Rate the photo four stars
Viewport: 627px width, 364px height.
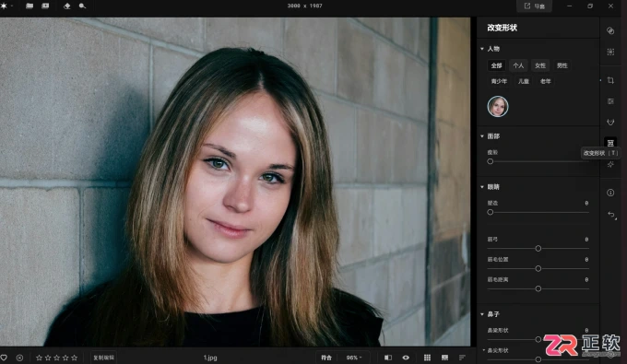pos(65,358)
